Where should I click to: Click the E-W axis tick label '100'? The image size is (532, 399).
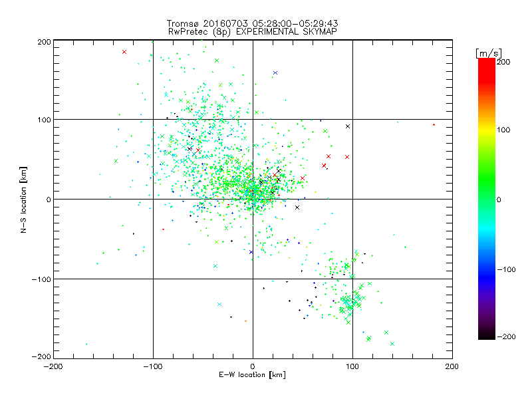click(352, 366)
